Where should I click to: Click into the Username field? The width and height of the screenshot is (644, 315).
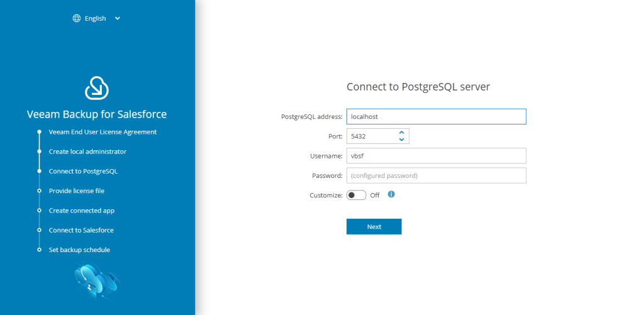click(436, 156)
